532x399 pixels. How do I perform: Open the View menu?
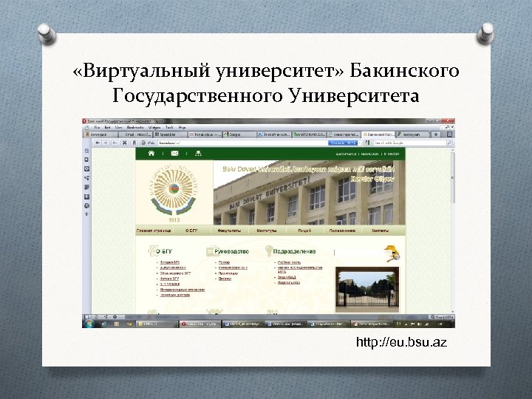(x=119, y=128)
